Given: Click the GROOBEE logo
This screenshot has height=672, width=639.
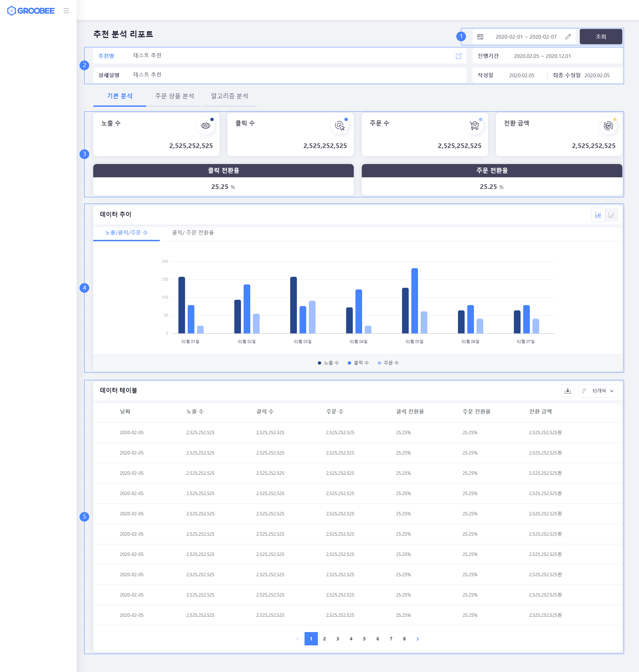Looking at the screenshot, I should [31, 11].
